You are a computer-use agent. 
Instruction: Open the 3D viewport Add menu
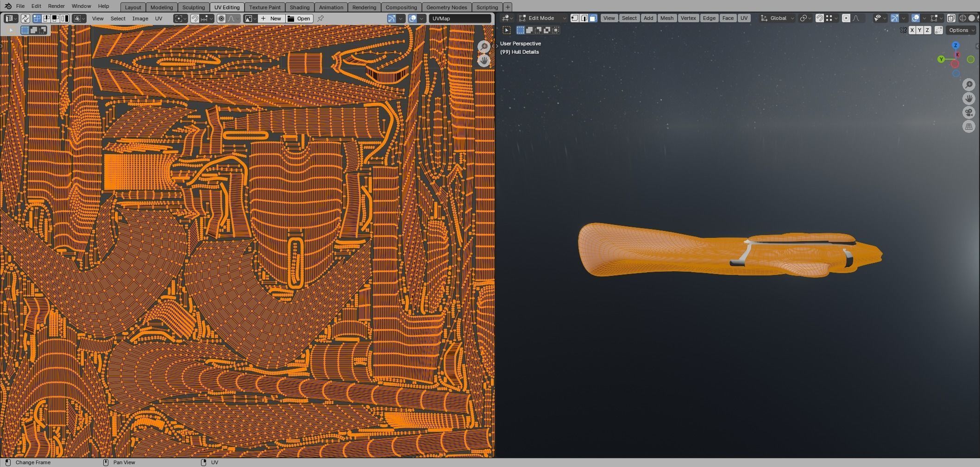[x=648, y=18]
